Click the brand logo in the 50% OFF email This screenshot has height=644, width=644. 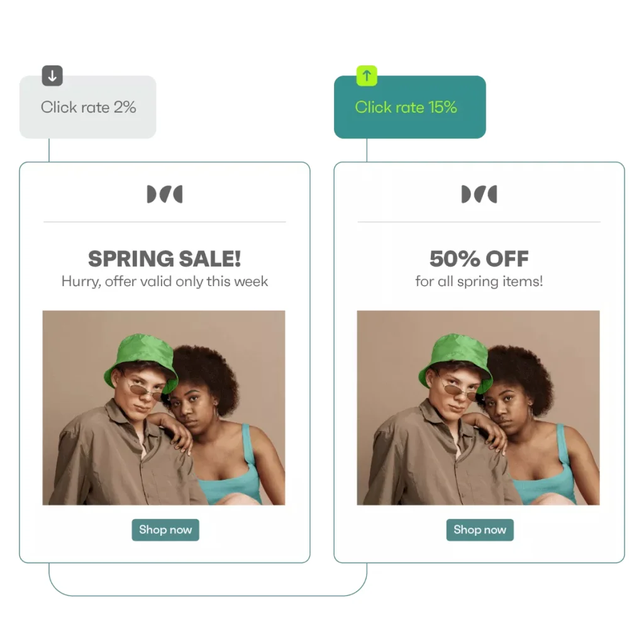tap(479, 194)
